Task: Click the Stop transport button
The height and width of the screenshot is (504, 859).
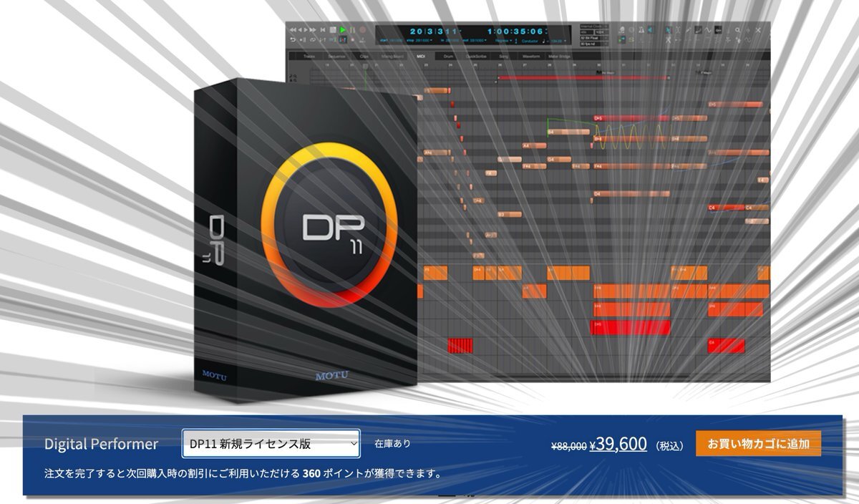Action: click(x=334, y=30)
